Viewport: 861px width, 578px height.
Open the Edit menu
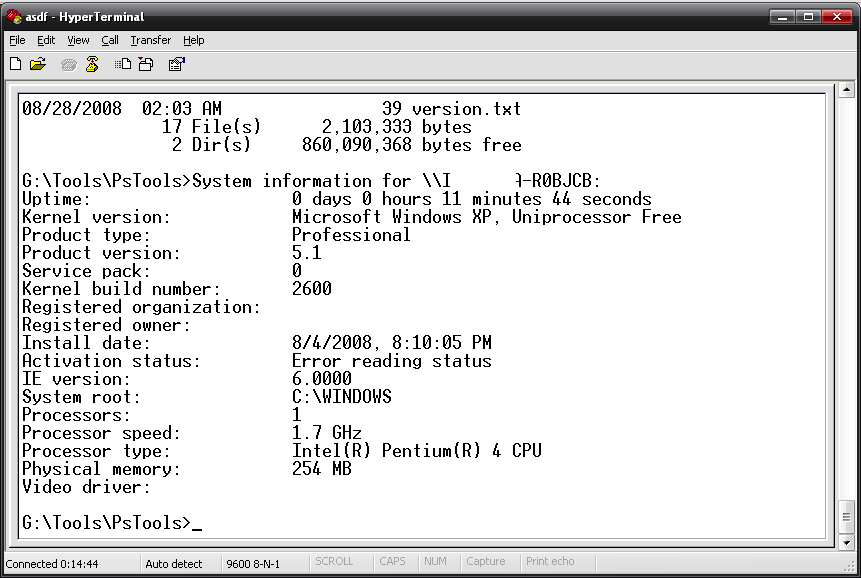46,40
